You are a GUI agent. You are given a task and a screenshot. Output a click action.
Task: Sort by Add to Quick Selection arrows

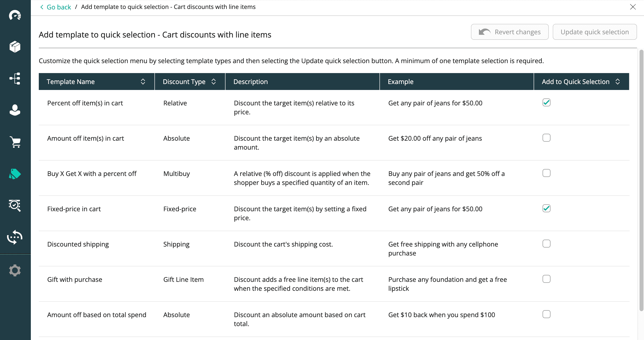pos(617,82)
